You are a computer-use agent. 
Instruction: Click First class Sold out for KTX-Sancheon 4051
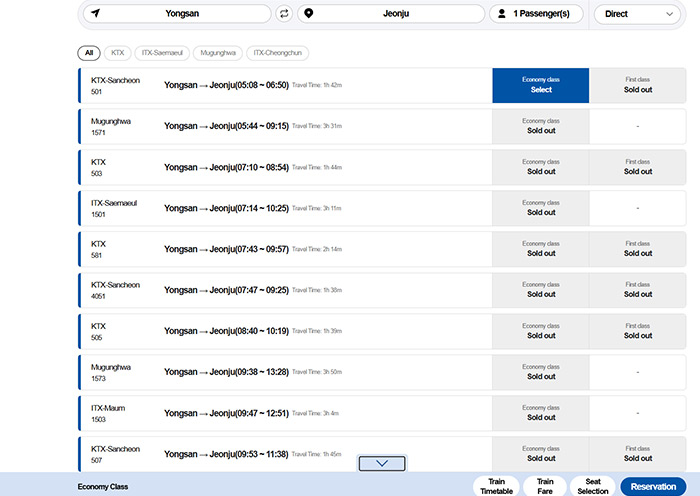pos(638,290)
